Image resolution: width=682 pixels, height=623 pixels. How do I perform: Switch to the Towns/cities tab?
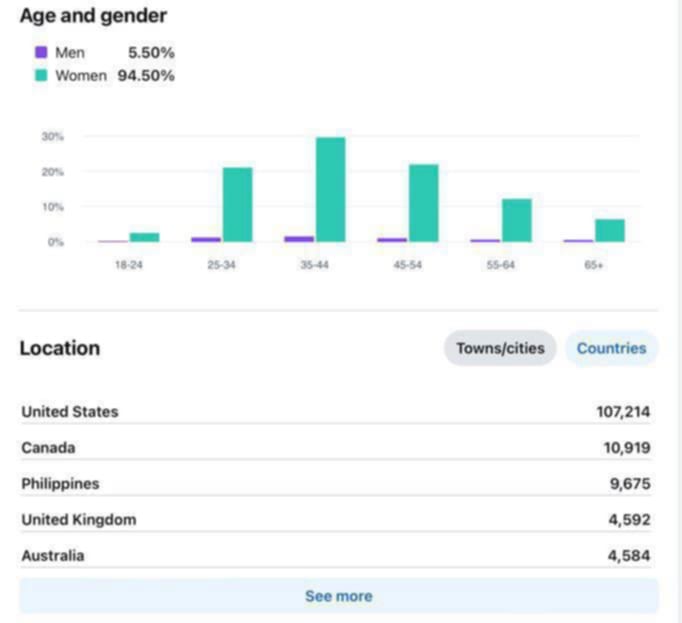coord(500,349)
